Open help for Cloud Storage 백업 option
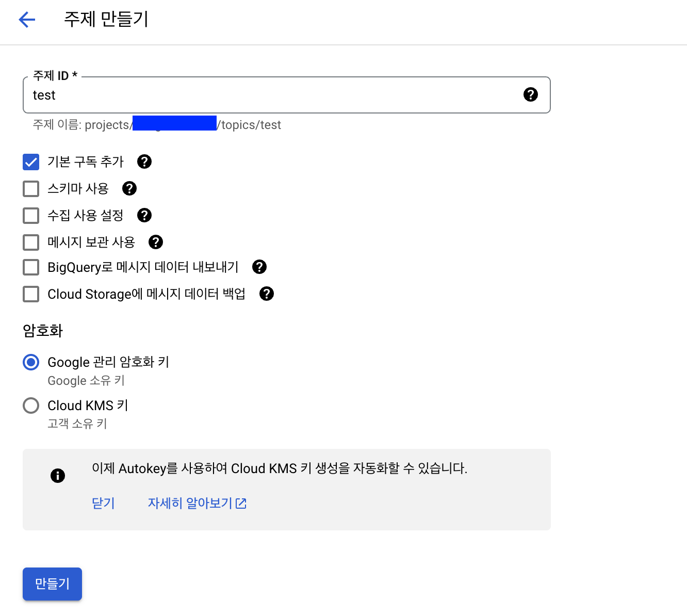Viewport: 687px width, 616px height. [x=267, y=294]
